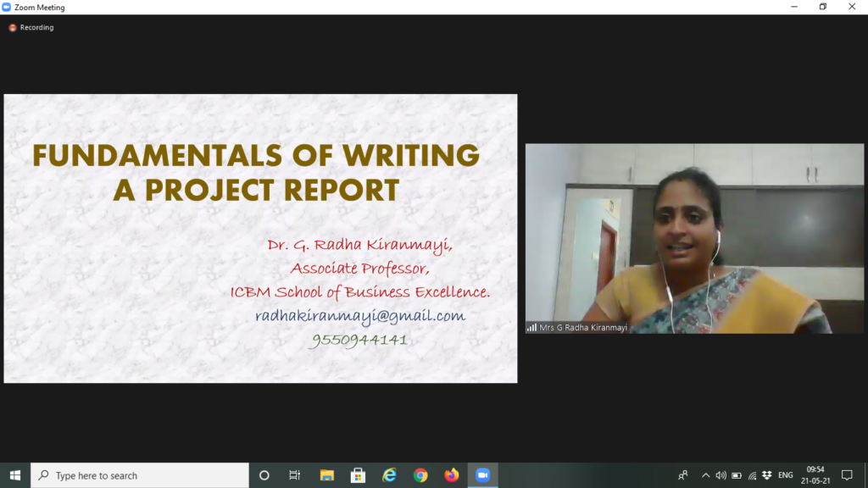
Task: Open the Windows Start menu
Action: click(x=15, y=475)
